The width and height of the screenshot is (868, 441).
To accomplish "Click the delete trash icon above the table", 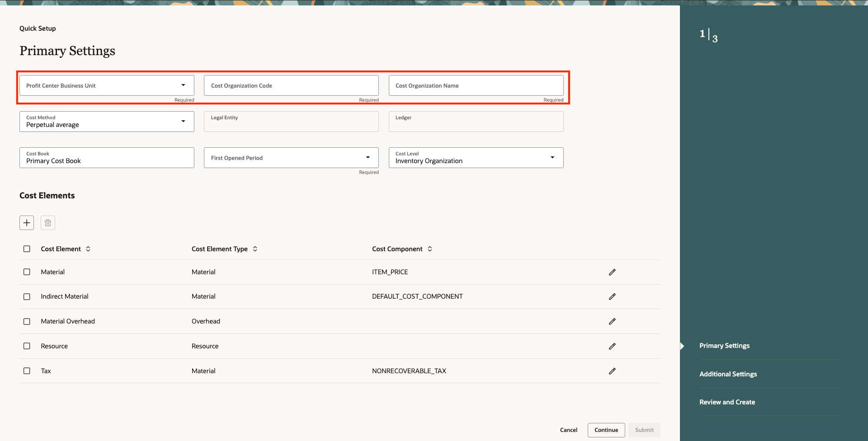I will (47, 222).
